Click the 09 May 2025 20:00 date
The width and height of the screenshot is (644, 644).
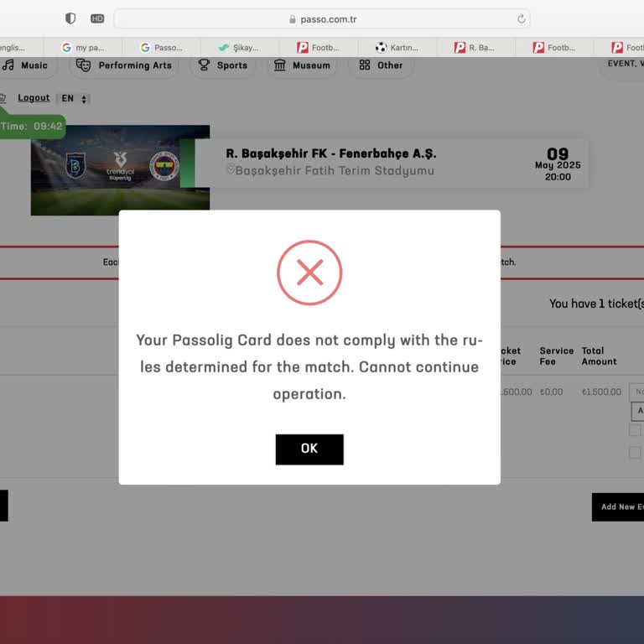coord(558,164)
